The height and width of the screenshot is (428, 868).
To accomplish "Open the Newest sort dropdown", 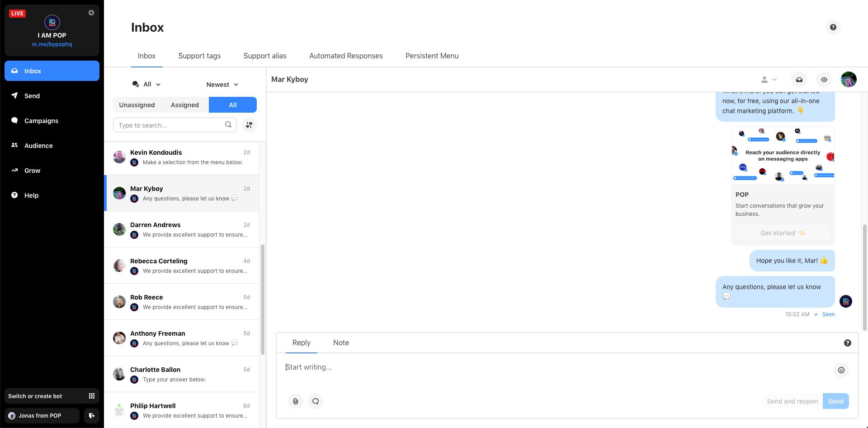I will pyautogui.click(x=222, y=84).
